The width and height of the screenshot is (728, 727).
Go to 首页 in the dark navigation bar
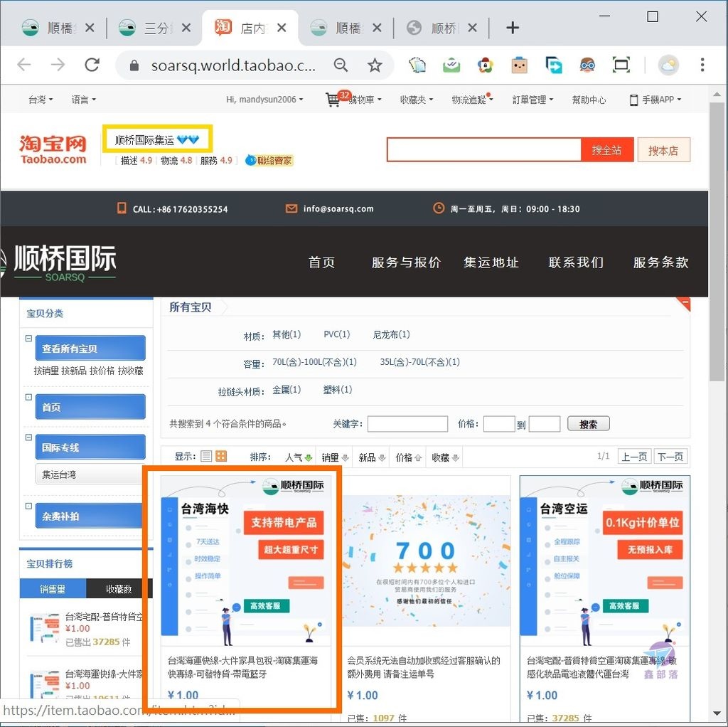[x=322, y=262]
